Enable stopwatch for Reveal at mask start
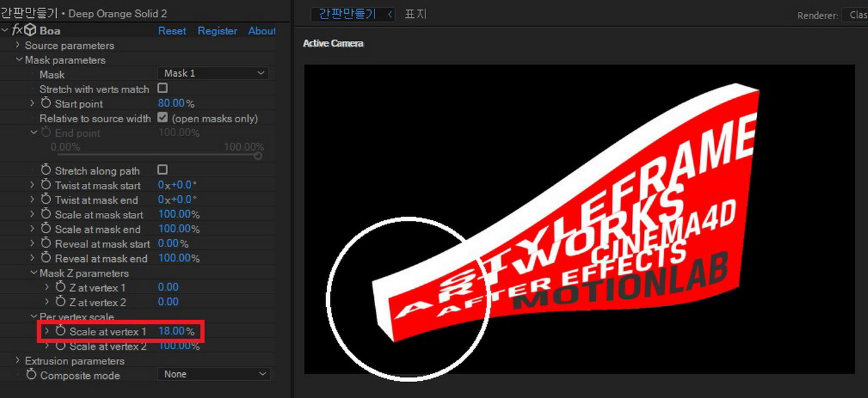Viewport: 868px width, 398px height. tap(46, 243)
